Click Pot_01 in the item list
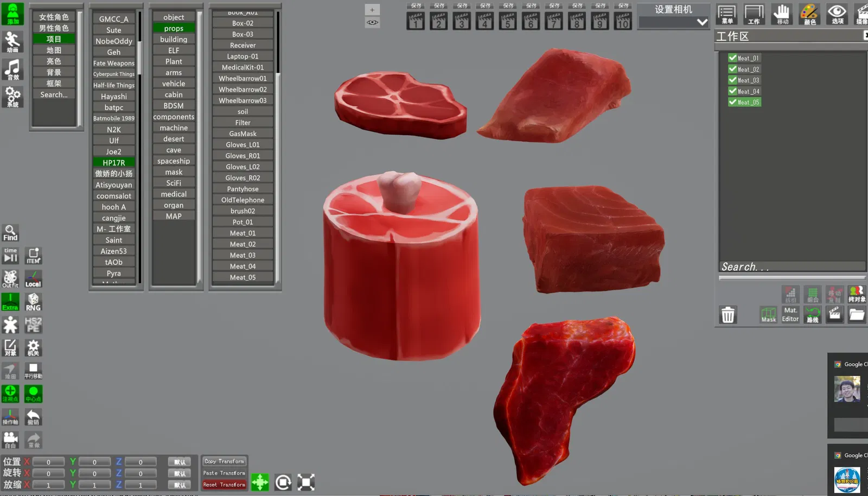 click(242, 222)
